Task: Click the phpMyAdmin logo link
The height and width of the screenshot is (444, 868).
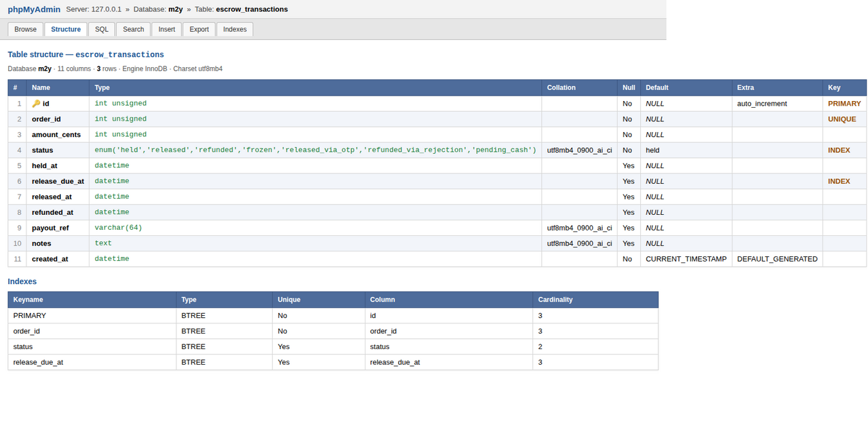Action: click(34, 9)
